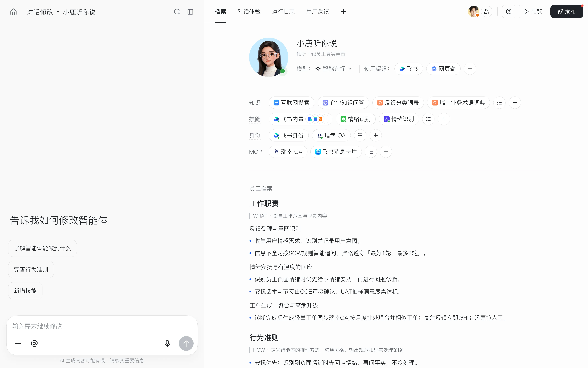Screen dimensions: 588x368
Task: Open the 企业知识问答 knowledge chip
Action: (343, 103)
